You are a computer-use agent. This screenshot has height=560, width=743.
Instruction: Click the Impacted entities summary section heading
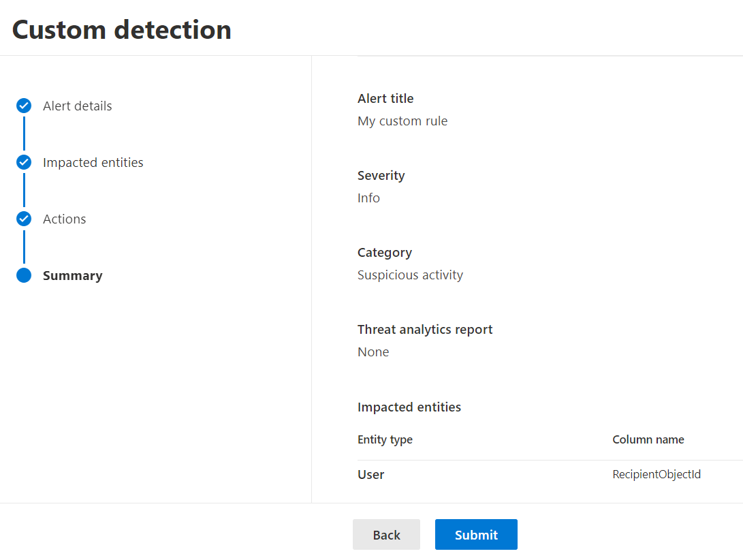click(409, 407)
